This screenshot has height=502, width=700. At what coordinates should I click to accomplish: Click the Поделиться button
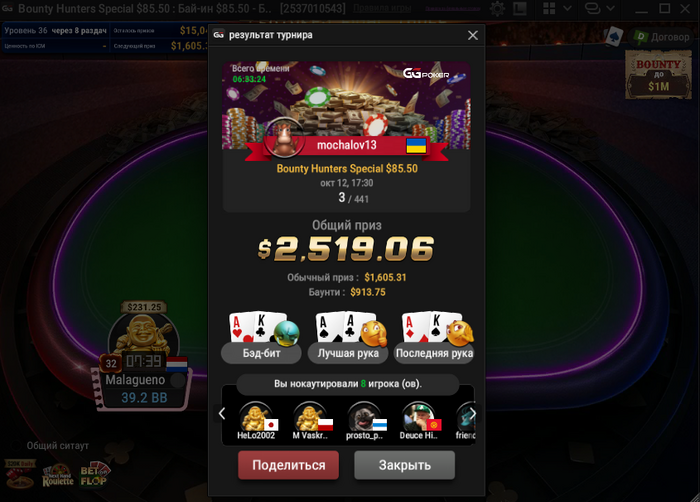[288, 465]
